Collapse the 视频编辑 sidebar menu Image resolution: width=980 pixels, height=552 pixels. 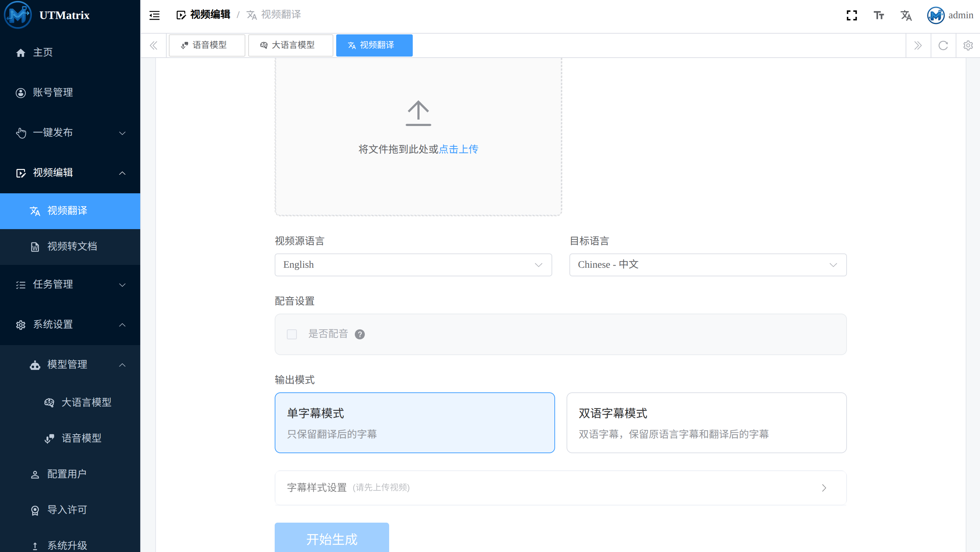pyautogui.click(x=70, y=173)
